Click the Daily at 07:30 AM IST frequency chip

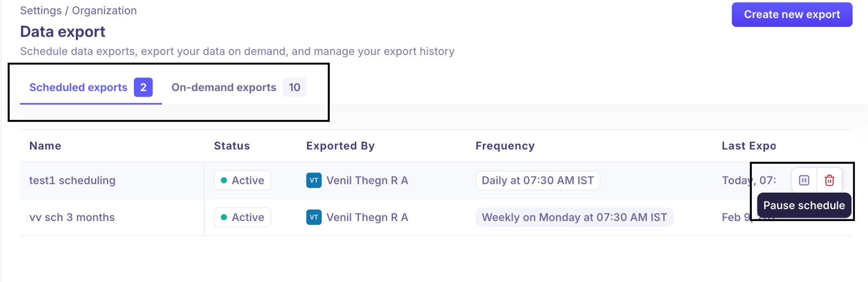[x=537, y=180]
